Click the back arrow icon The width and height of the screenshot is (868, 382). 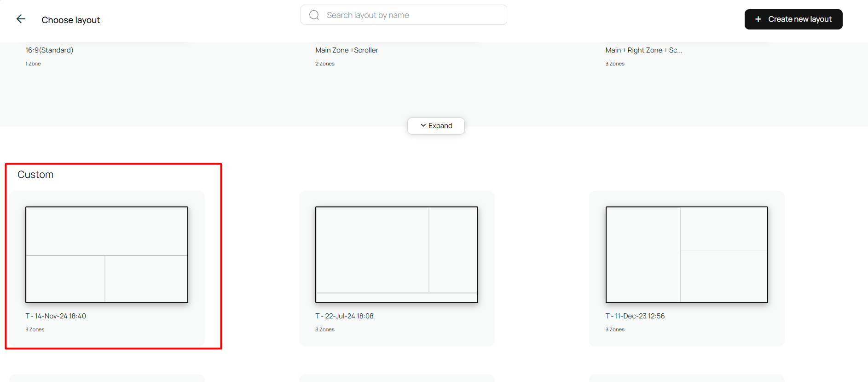[21, 19]
